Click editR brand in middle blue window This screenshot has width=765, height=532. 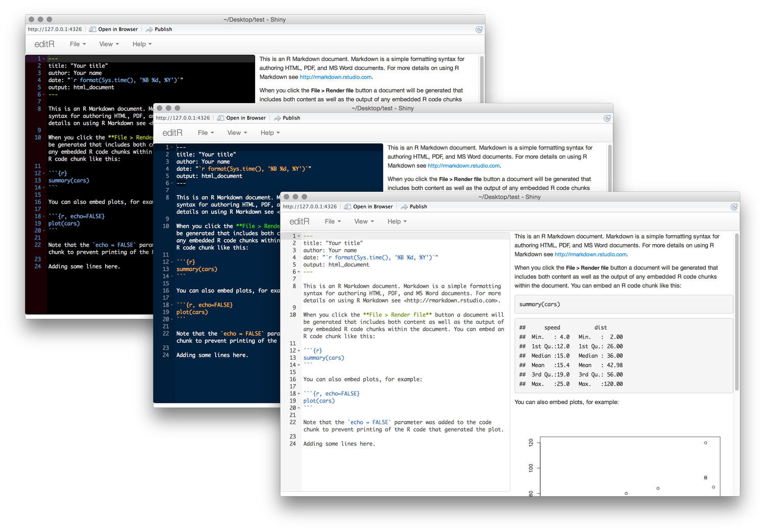click(172, 133)
